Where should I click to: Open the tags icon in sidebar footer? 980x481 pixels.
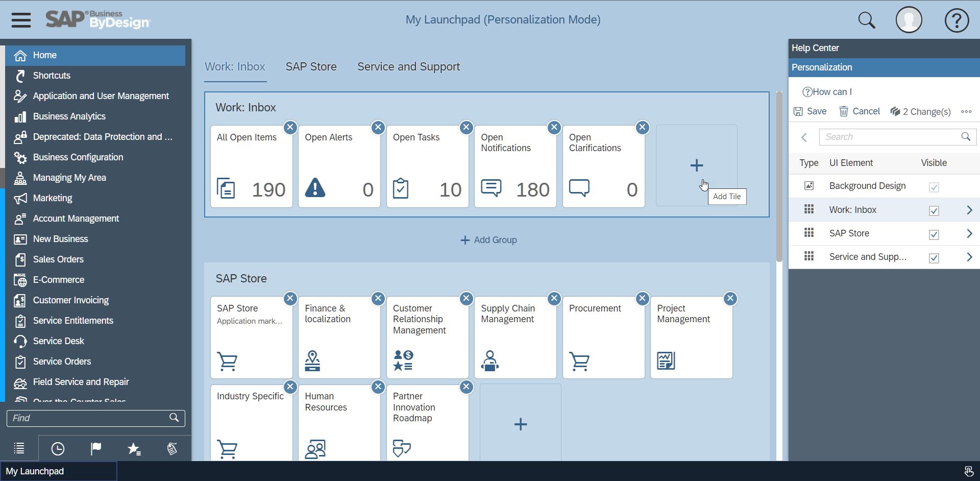[172, 448]
